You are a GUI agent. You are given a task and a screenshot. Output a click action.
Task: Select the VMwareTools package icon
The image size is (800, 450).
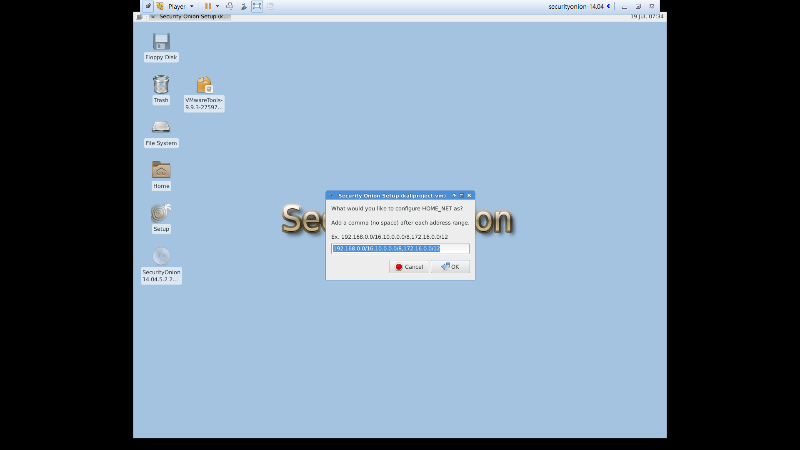tap(204, 85)
